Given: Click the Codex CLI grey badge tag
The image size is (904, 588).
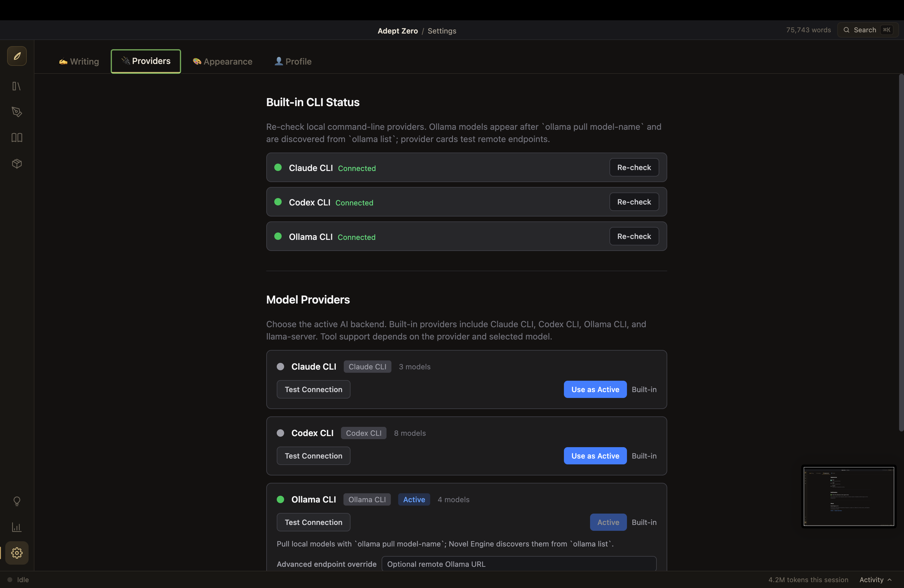Looking at the screenshot, I should tap(363, 433).
